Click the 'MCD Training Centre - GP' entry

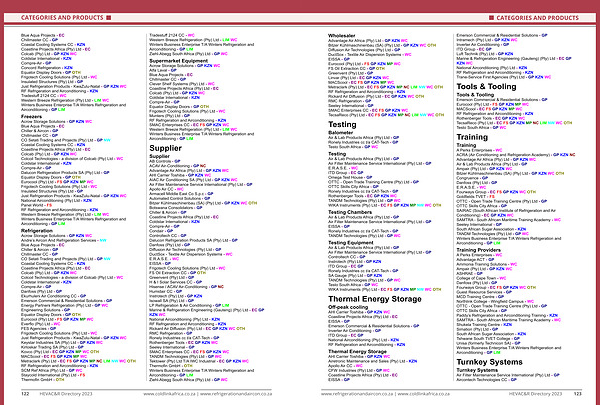[478, 297]
